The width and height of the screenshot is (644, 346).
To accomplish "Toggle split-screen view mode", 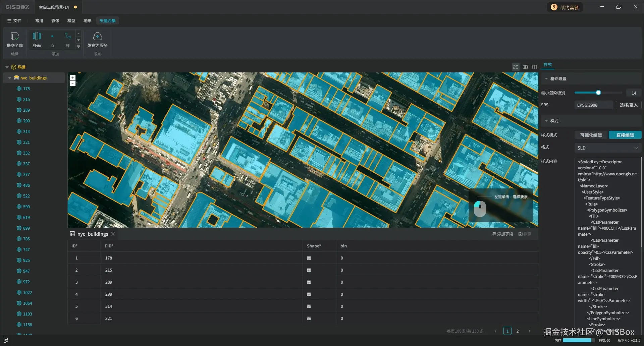I will 535,67.
